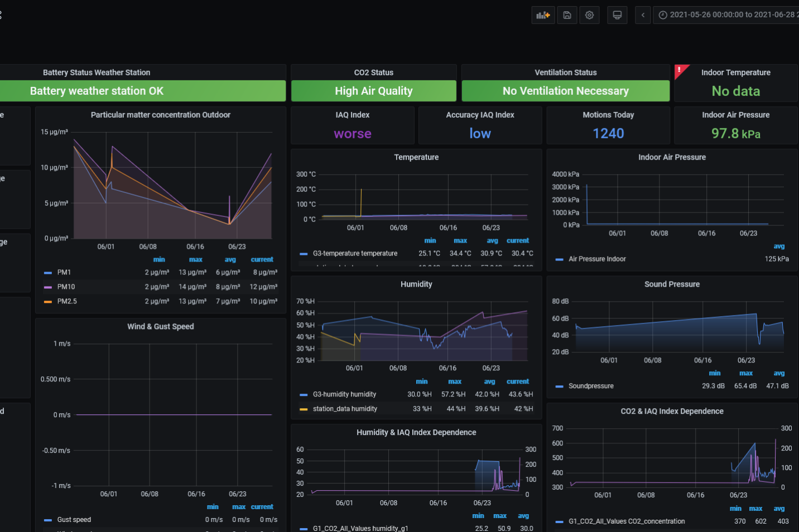Enable TV cycle view mode
The height and width of the screenshot is (532, 799).
[617, 14]
